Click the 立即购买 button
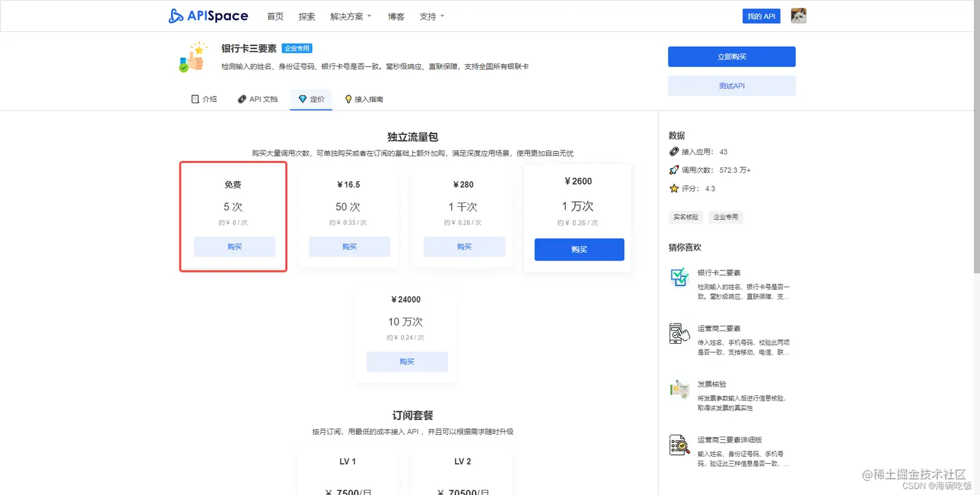The image size is (980, 495). 732,56
